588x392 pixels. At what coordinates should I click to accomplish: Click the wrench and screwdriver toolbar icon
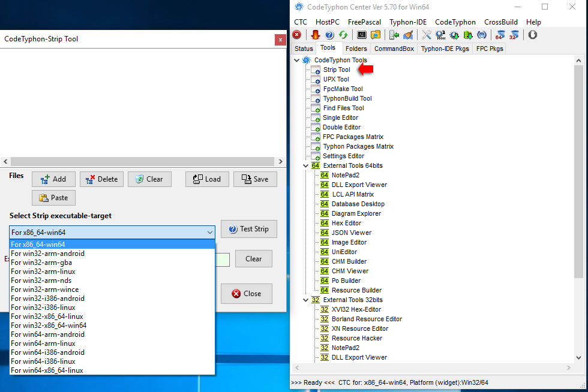pyautogui.click(x=427, y=35)
